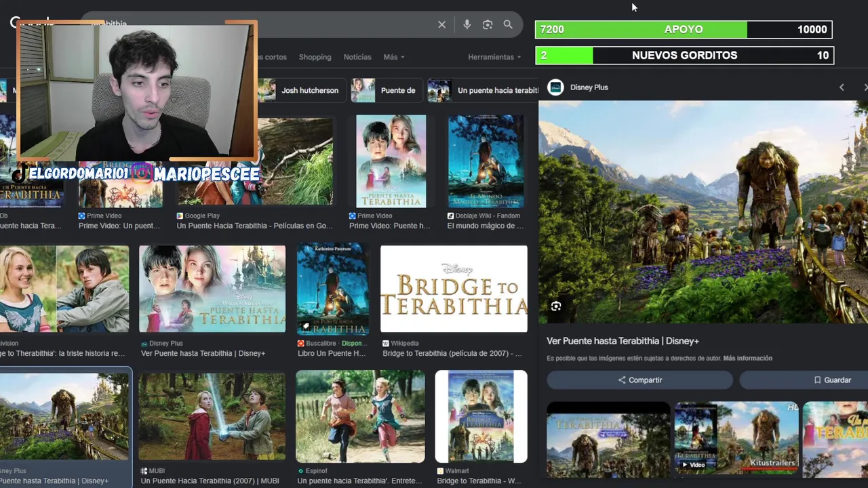Switch to the Noticias tab
This screenshot has height=488, width=868.
pos(357,57)
